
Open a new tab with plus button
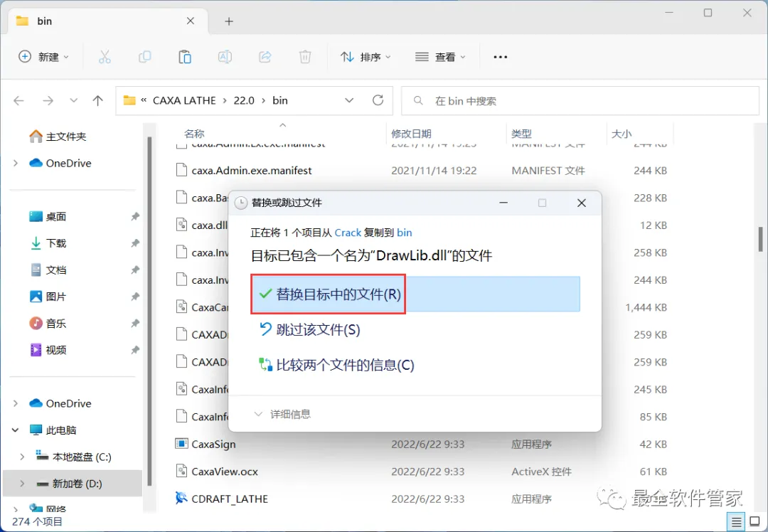tap(229, 21)
